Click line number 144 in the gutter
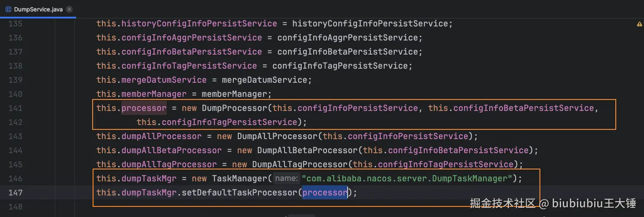 (x=15, y=151)
